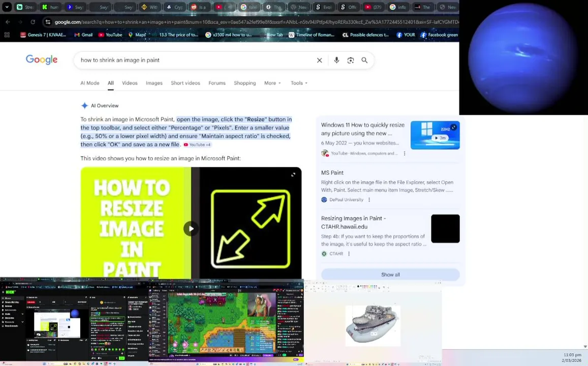Submit search with magnifying glass
This screenshot has height=366, width=588.
click(364, 60)
